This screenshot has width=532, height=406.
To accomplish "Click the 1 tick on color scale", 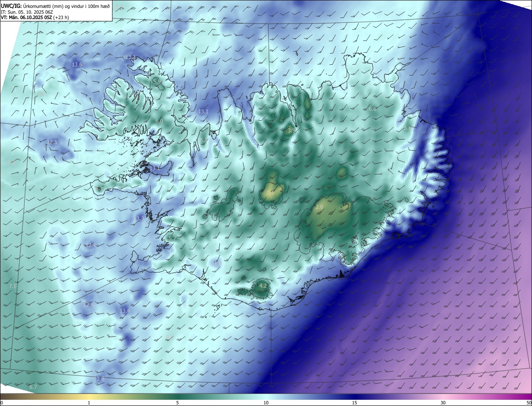I will (89, 403).
